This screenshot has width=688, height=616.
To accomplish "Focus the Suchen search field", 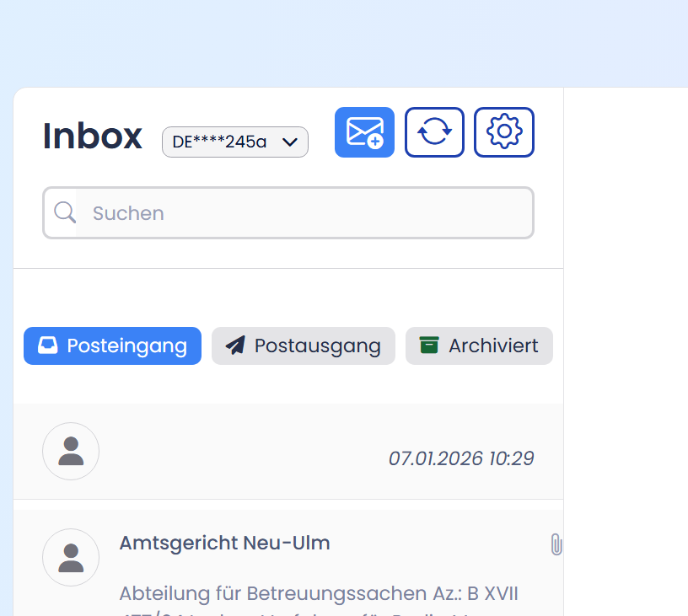I will coord(304,212).
